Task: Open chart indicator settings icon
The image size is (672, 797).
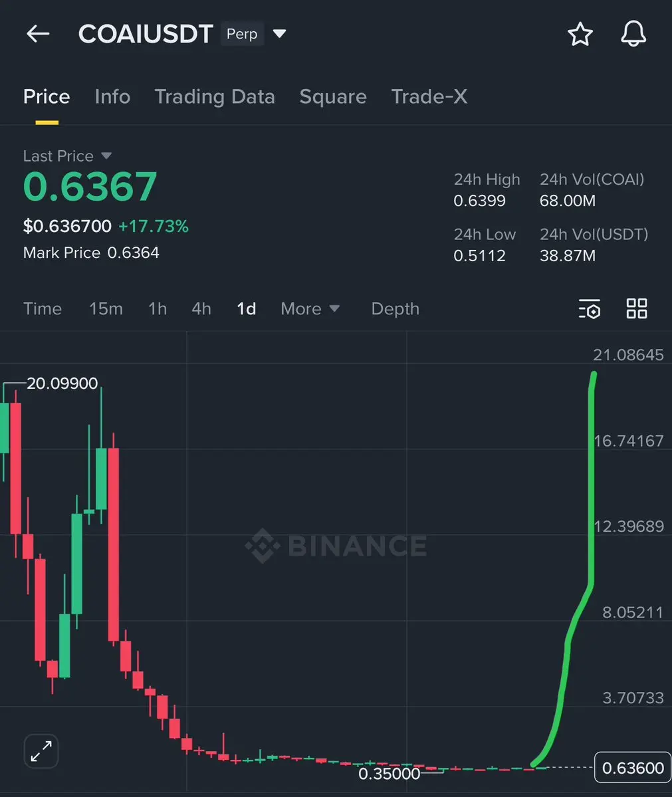Action: coord(590,308)
